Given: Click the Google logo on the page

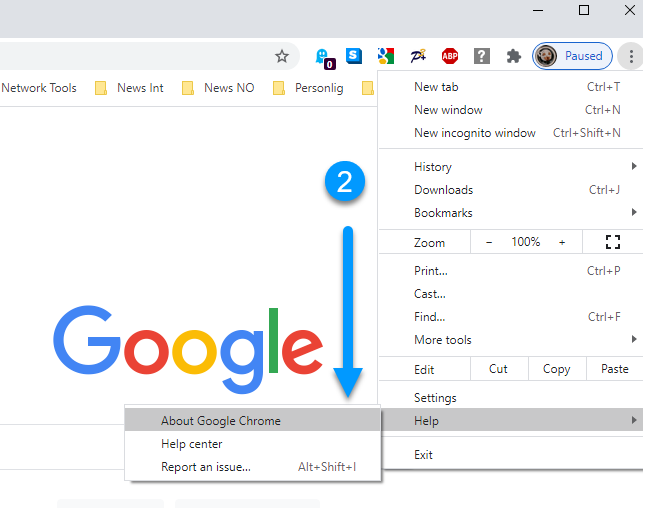Looking at the screenshot, I should [x=188, y=350].
